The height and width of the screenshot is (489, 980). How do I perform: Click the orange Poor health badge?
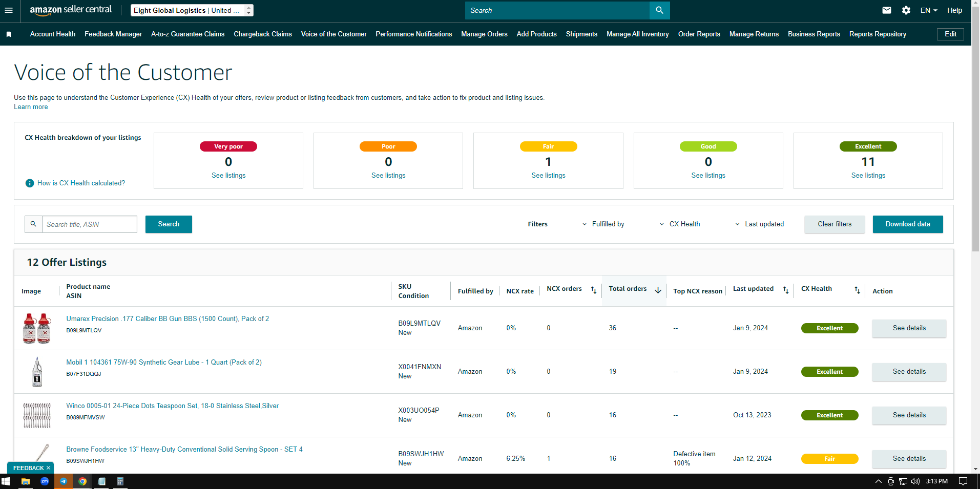pyautogui.click(x=388, y=146)
